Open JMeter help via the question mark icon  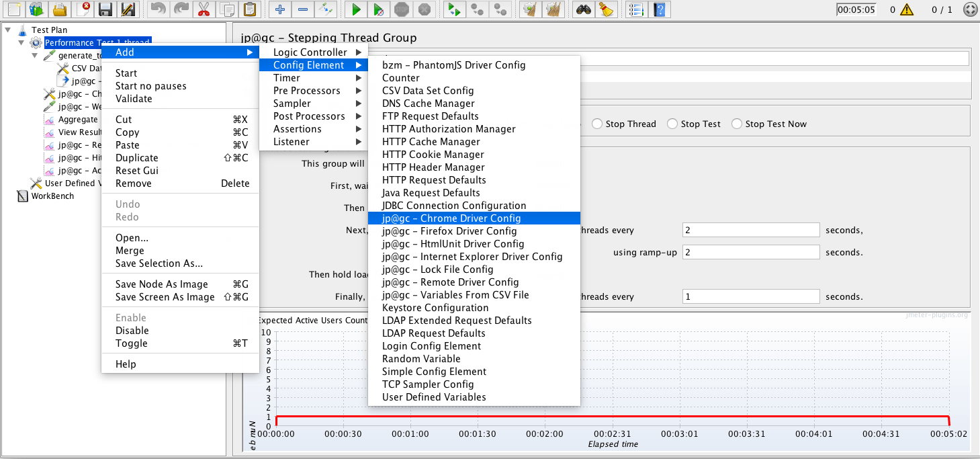pos(660,9)
